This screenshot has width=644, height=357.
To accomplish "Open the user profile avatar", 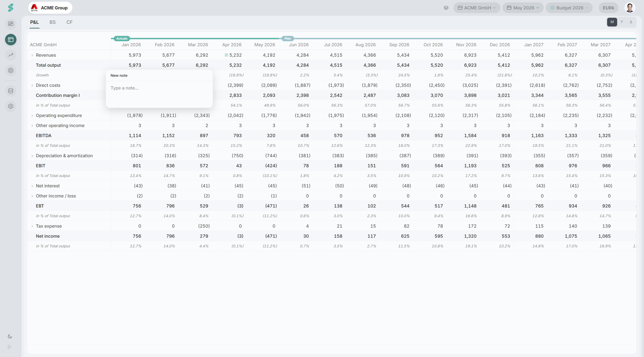I will pos(630,8).
